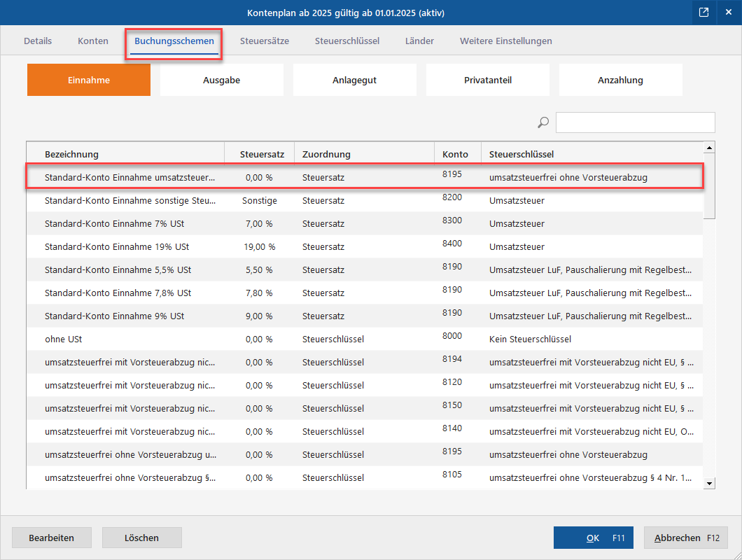Click into the search input field
This screenshot has width=742, height=560.
coord(635,122)
